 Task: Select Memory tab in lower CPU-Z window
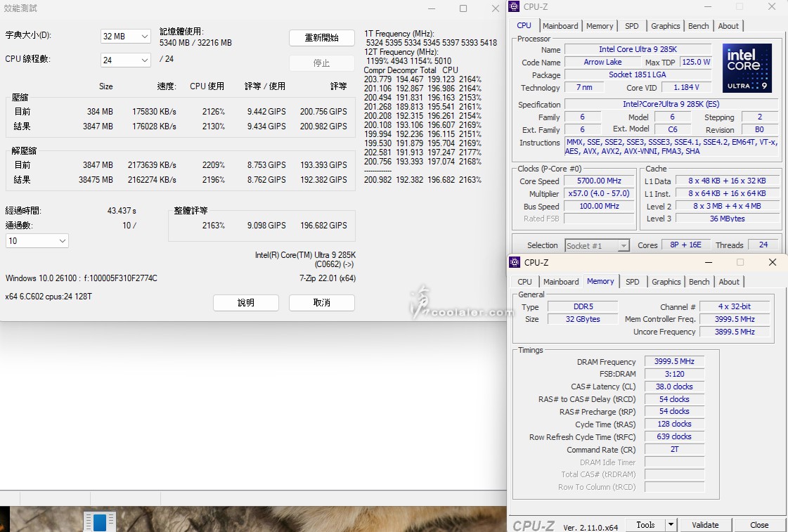[600, 281]
